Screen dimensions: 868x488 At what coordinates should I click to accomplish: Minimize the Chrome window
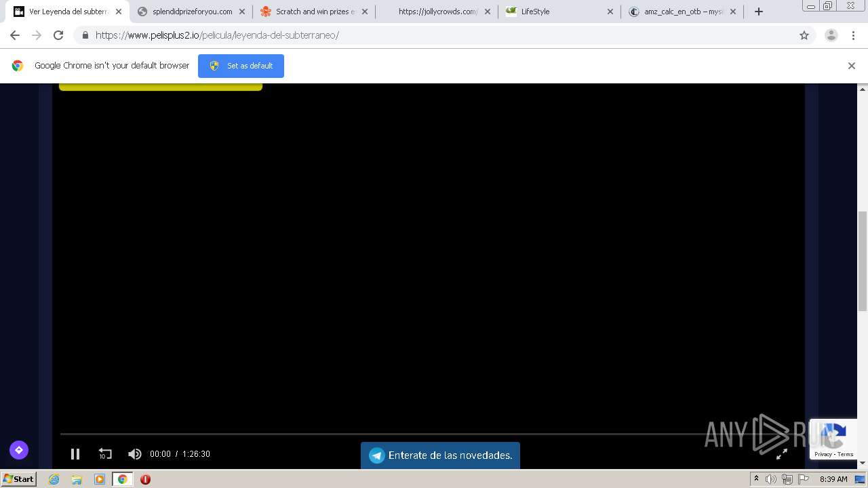coord(811,6)
